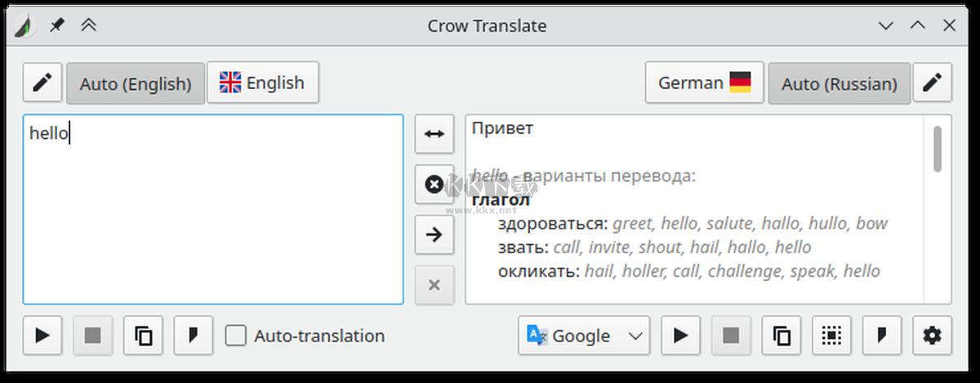The width and height of the screenshot is (980, 383).
Task: Enable the Auto-translation checkbox
Action: [x=236, y=336]
